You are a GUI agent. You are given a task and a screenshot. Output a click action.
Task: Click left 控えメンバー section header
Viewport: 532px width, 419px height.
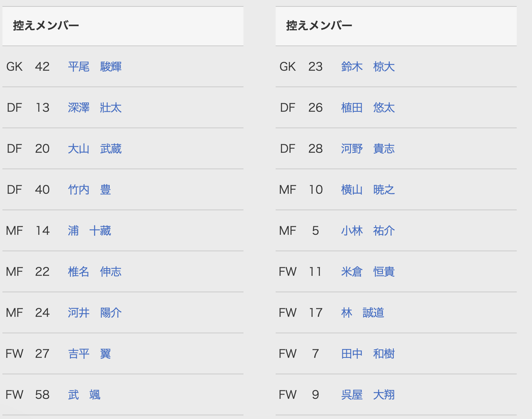[46, 26]
